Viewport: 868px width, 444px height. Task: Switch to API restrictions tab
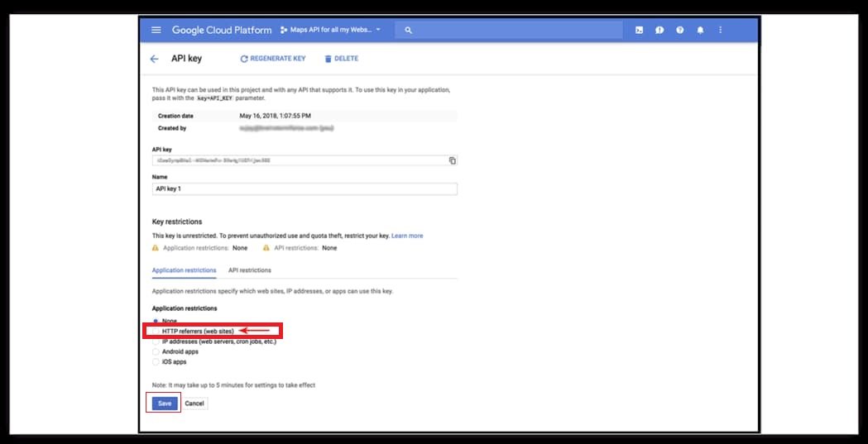click(250, 270)
